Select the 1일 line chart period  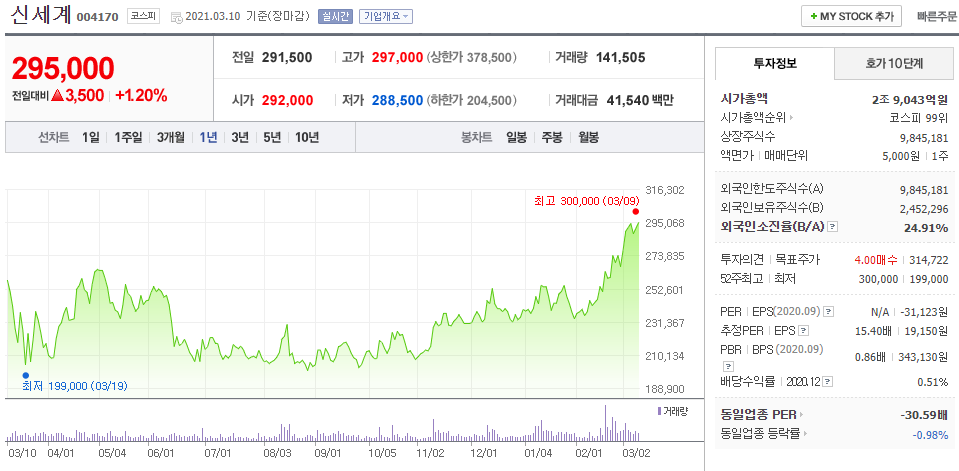(x=90, y=137)
